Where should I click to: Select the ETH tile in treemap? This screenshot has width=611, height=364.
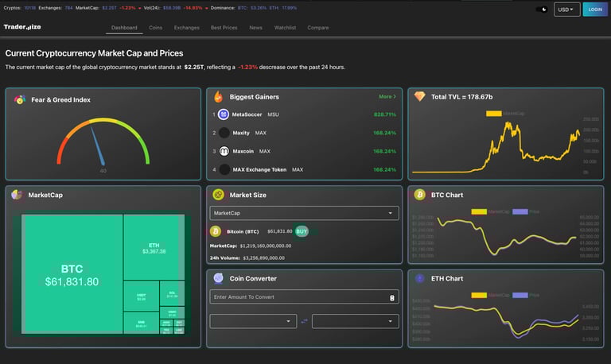(x=154, y=248)
